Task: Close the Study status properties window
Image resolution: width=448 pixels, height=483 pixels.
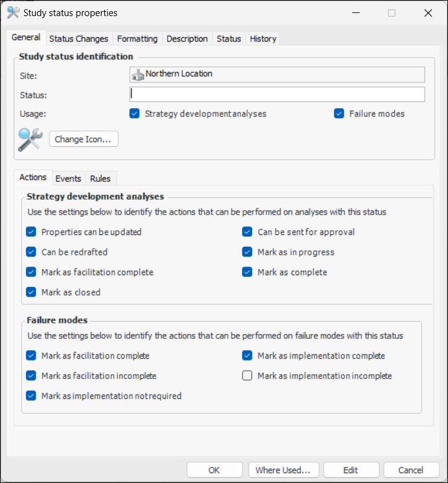Action: (x=428, y=13)
